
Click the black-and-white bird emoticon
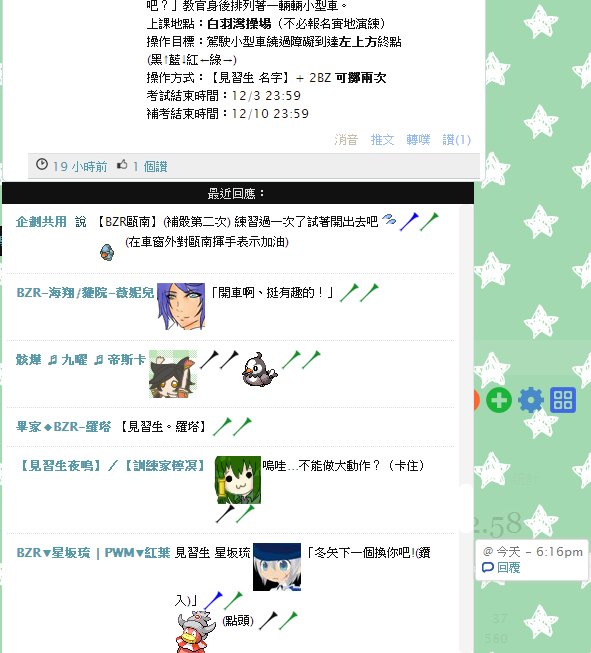pos(259,369)
